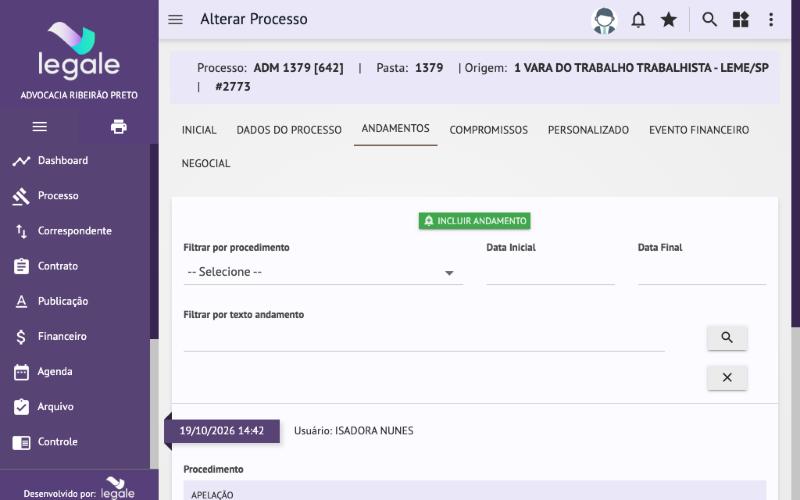Select the ANDAMENTOS tab
Image resolution: width=800 pixels, height=500 pixels.
pos(395,129)
